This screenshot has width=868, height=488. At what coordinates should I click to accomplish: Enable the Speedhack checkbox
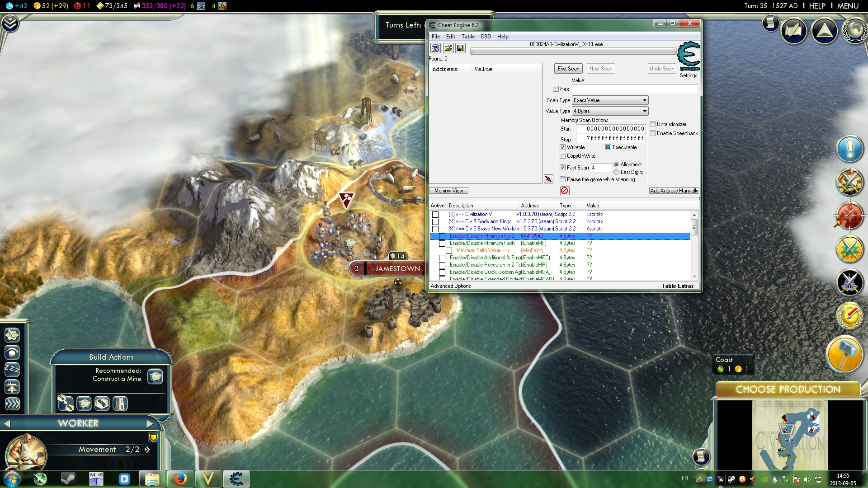tap(652, 133)
